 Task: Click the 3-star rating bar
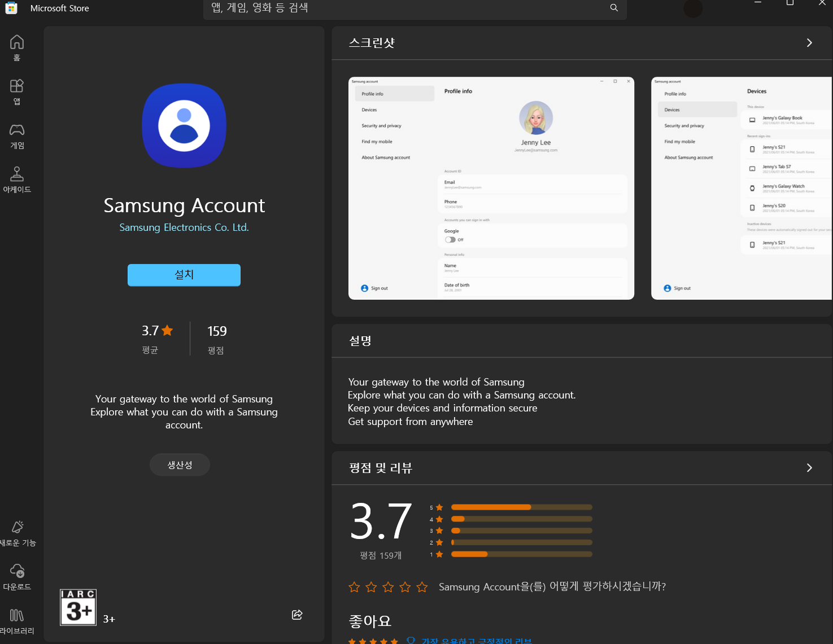[x=522, y=531]
